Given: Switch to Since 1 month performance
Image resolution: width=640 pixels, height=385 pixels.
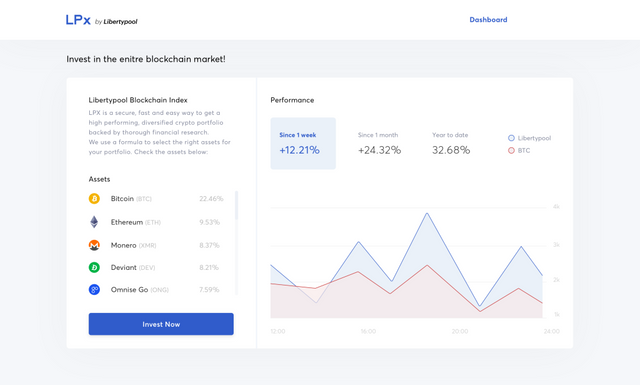Looking at the screenshot, I should [379, 143].
